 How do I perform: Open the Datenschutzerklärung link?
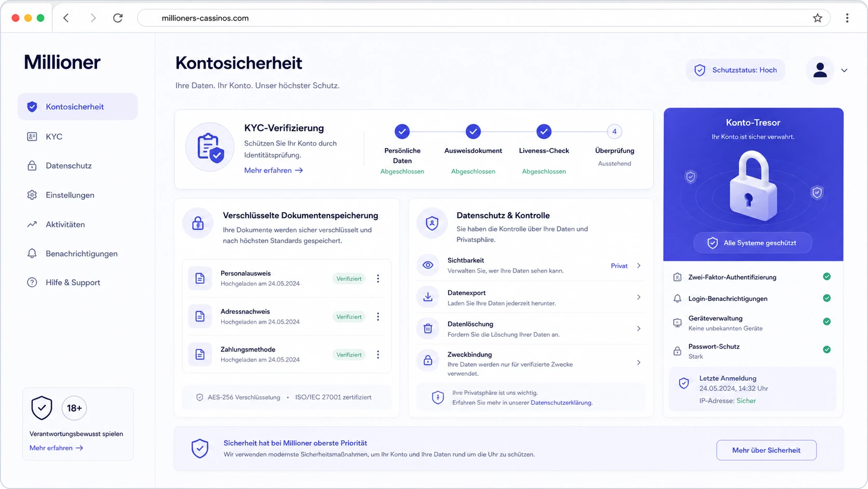[561, 403]
